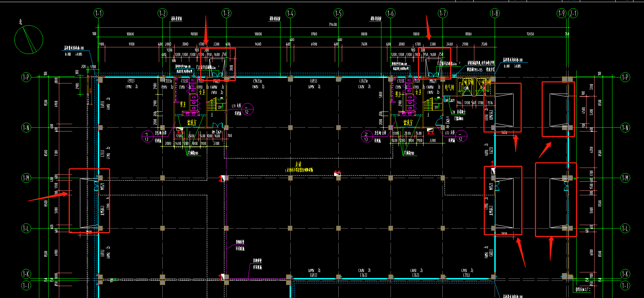Pick the fire extinguisher symbol at axis 1-3 and 1-K

(x=222, y=277)
